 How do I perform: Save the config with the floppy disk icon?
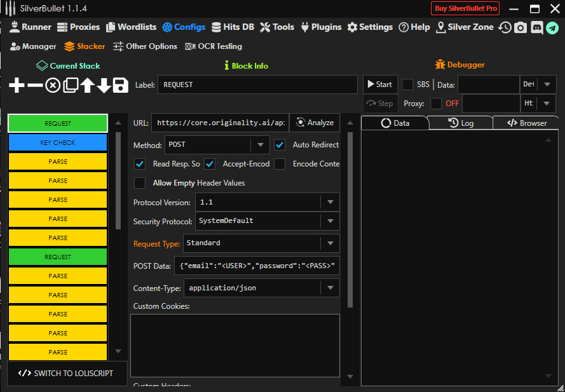coord(120,85)
